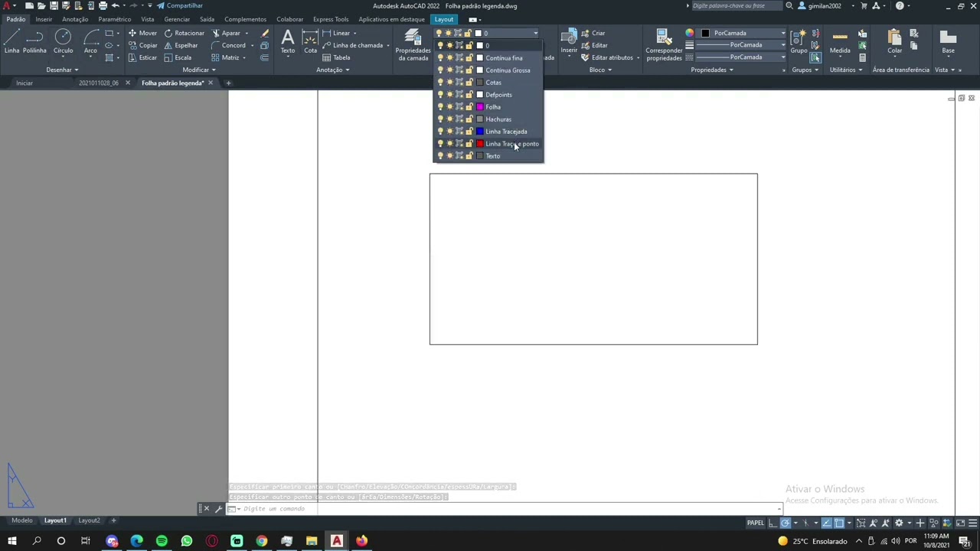Activate the Copiar tool
This screenshot has width=980, height=551.
click(x=142, y=45)
